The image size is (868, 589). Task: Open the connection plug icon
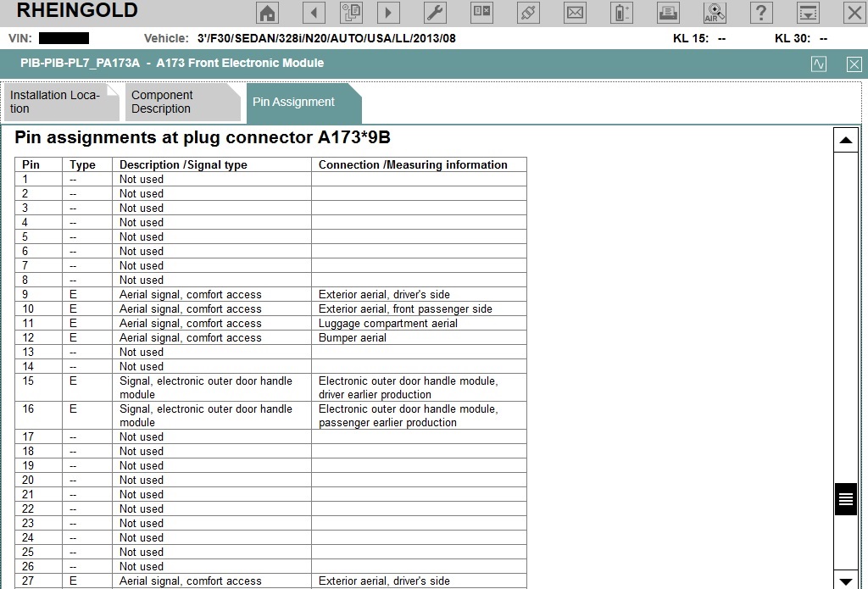click(528, 12)
